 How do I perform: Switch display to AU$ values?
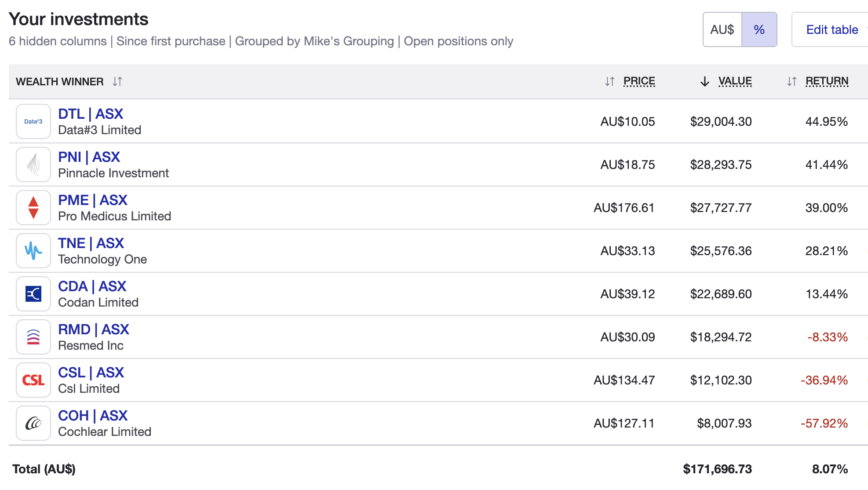click(722, 29)
